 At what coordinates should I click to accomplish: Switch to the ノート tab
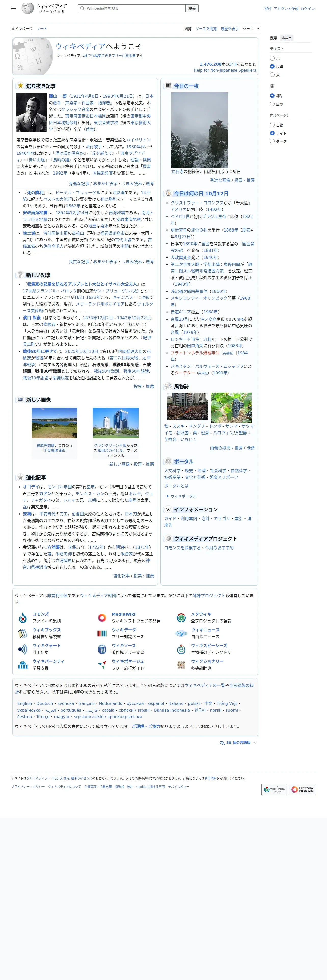pos(42,29)
